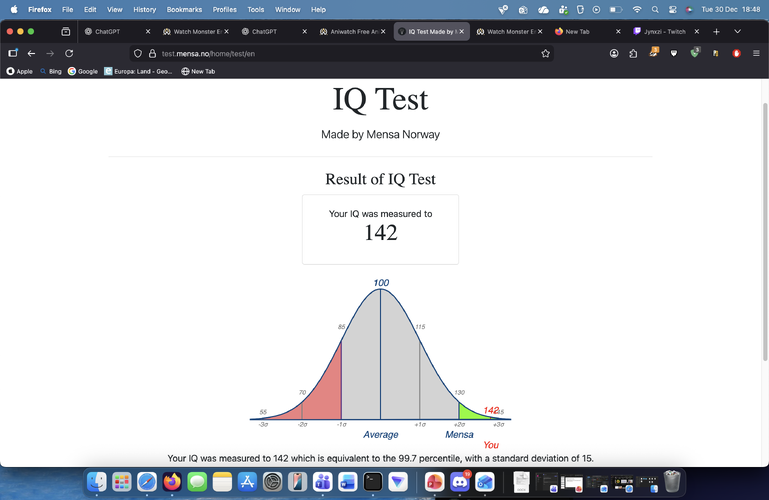Click the 'Made by Mensa Norway' subtitle
Image resolution: width=769 pixels, height=500 pixels.
(381, 134)
